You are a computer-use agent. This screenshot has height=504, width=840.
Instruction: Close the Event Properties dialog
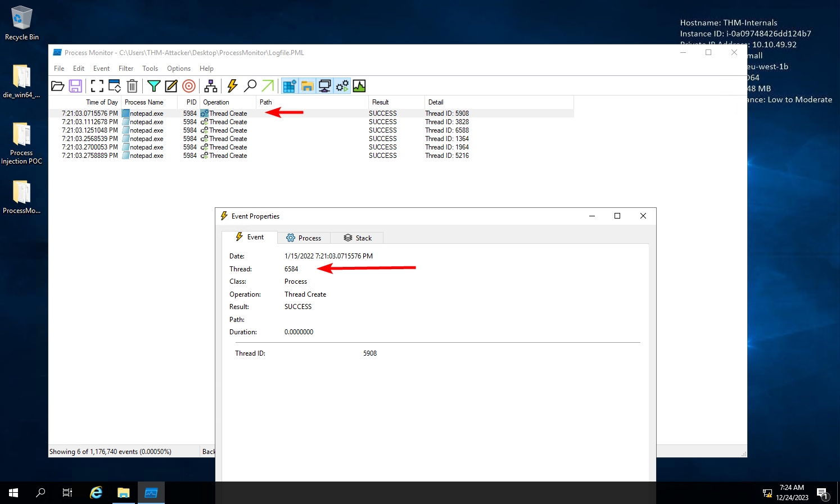click(x=643, y=216)
